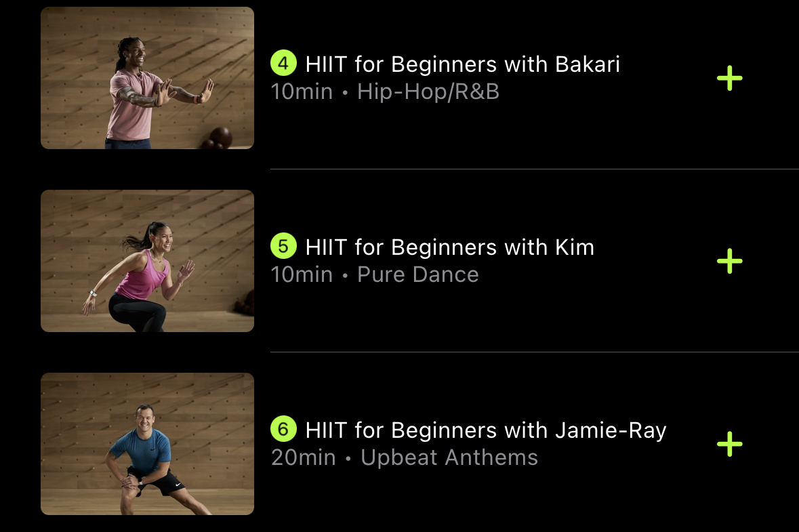Viewport: 799px width, 532px height.
Task: Add Jamie-Ray's HIIT workout with plus icon
Action: coord(730,444)
